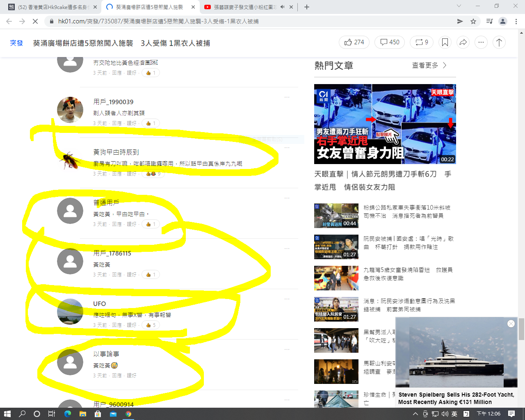Screen dimensions: 525x420
Task: Go to the 突發 section
Action: (16, 43)
